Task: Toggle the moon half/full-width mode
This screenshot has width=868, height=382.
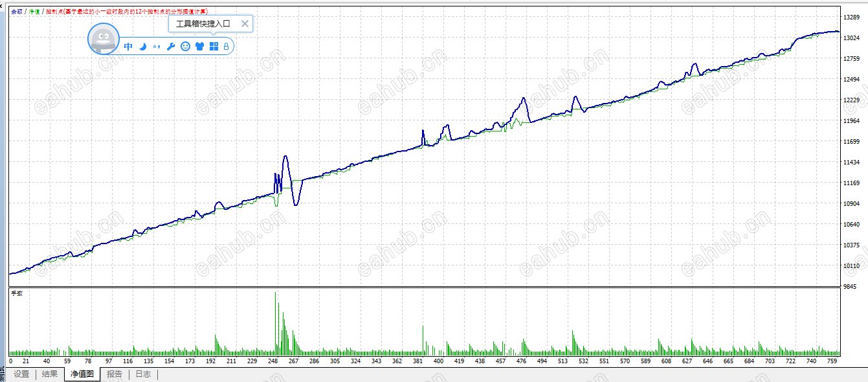Action: [x=143, y=47]
